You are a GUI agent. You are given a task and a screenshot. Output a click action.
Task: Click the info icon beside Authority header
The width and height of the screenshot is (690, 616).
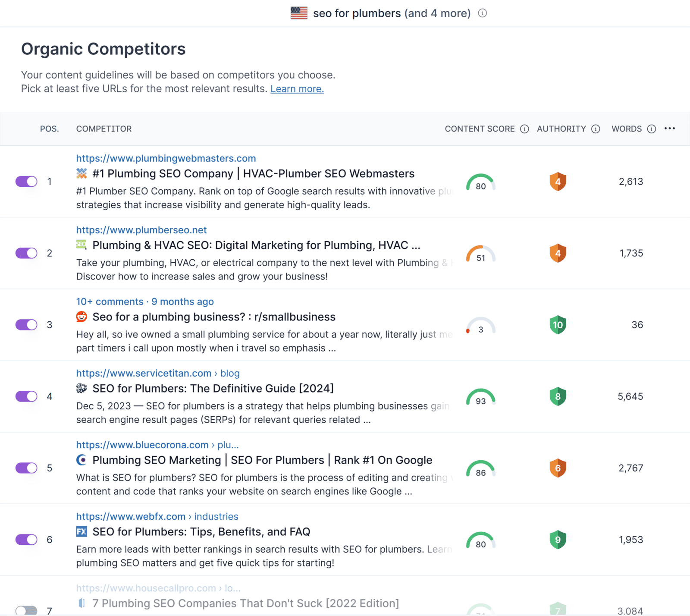click(596, 129)
